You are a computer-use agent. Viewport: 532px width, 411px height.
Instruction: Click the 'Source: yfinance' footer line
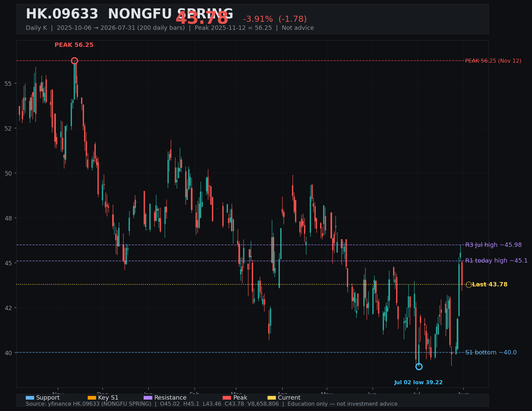pyautogui.click(x=212, y=404)
